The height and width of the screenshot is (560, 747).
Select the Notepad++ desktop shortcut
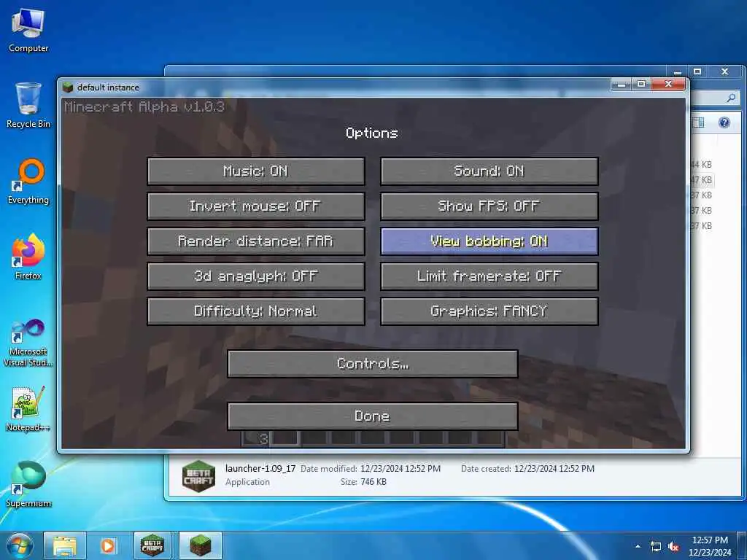(x=28, y=409)
